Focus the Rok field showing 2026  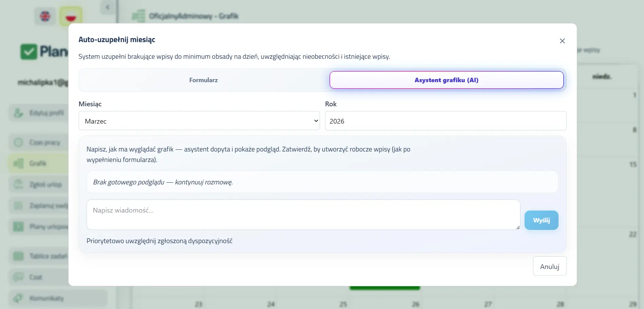tap(445, 121)
